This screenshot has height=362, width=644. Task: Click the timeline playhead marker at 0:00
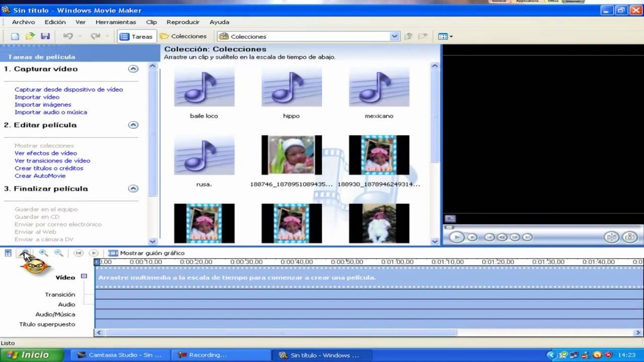pos(97,262)
